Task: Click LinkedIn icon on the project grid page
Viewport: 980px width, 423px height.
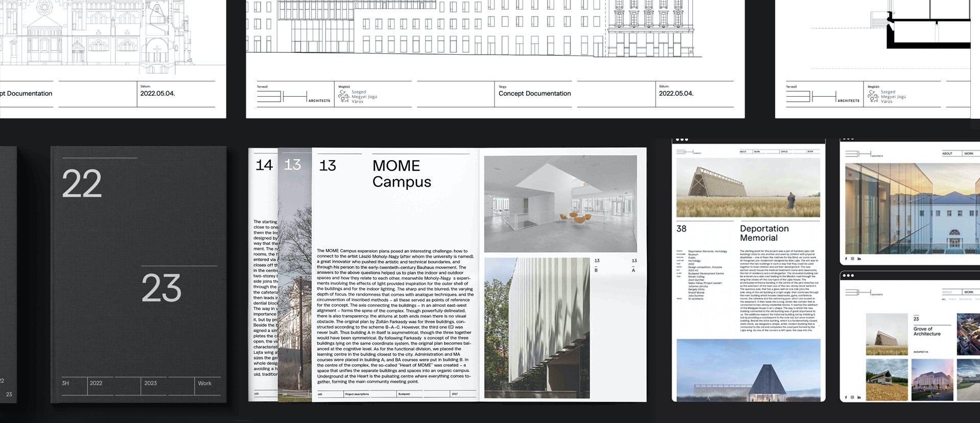Action: (x=859, y=397)
